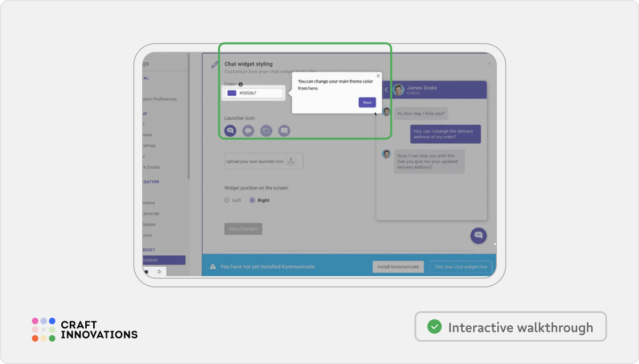The width and height of the screenshot is (639, 364).
Task: Click the warning triangle in the blue banner
Action: [x=214, y=266]
